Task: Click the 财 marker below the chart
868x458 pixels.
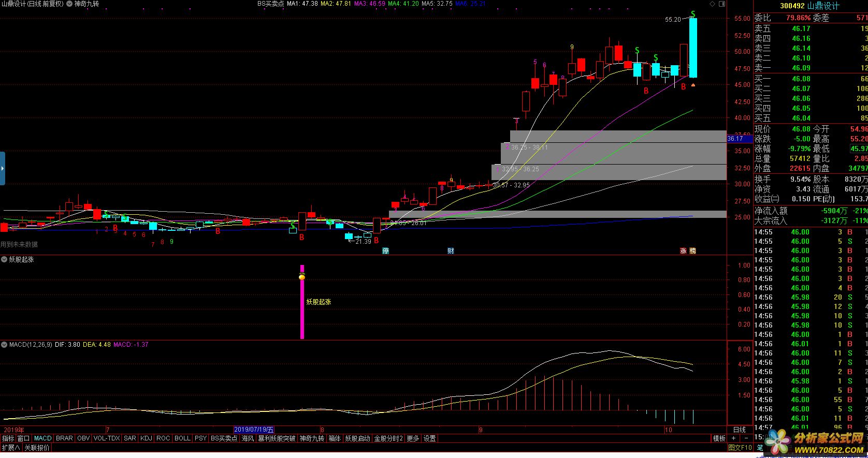Action: [x=451, y=250]
